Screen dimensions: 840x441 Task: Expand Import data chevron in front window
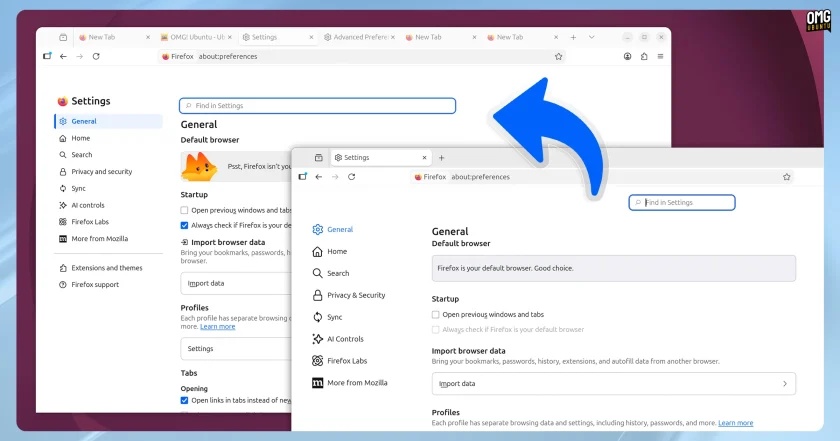coord(785,384)
